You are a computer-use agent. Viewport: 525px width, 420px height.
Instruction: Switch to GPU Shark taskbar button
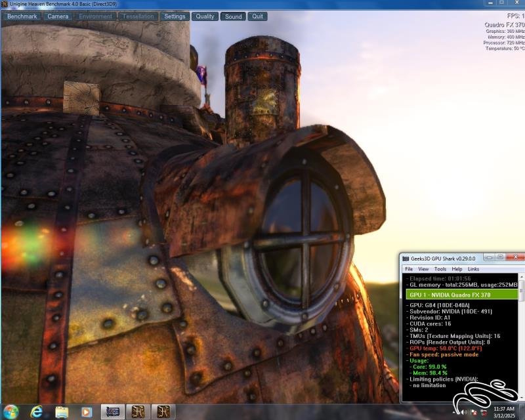(x=112, y=411)
